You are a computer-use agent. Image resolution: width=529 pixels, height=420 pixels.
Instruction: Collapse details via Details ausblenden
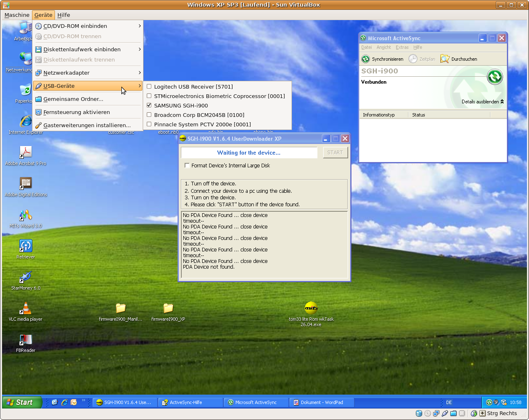tap(483, 102)
